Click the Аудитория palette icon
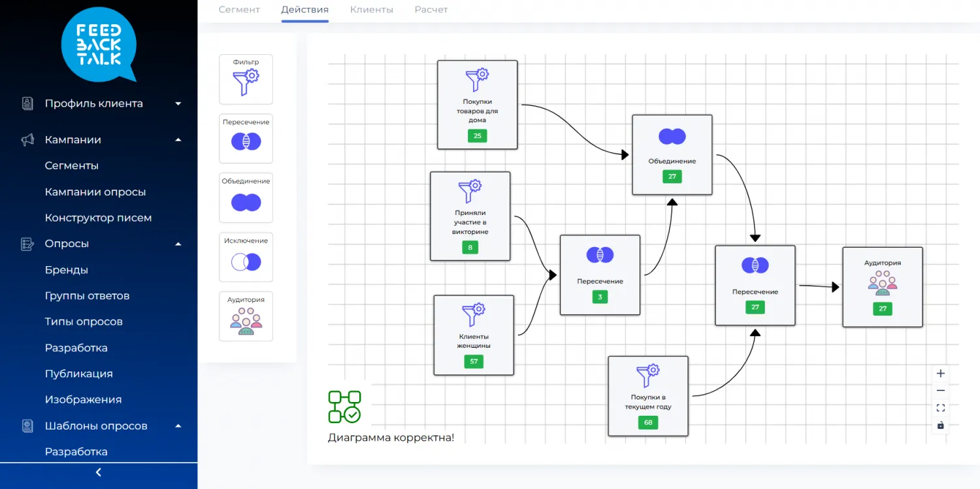Viewport: 980px width, 489px height. pos(246,317)
